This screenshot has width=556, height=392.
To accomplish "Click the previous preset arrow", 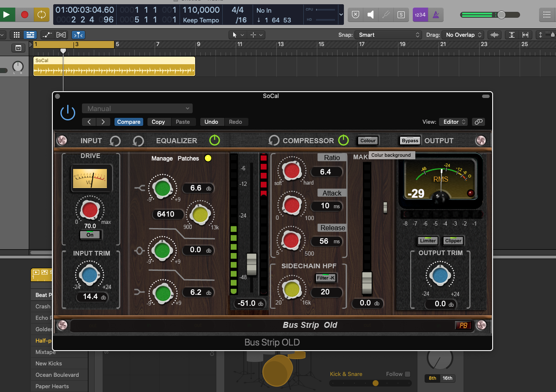I will point(89,122).
